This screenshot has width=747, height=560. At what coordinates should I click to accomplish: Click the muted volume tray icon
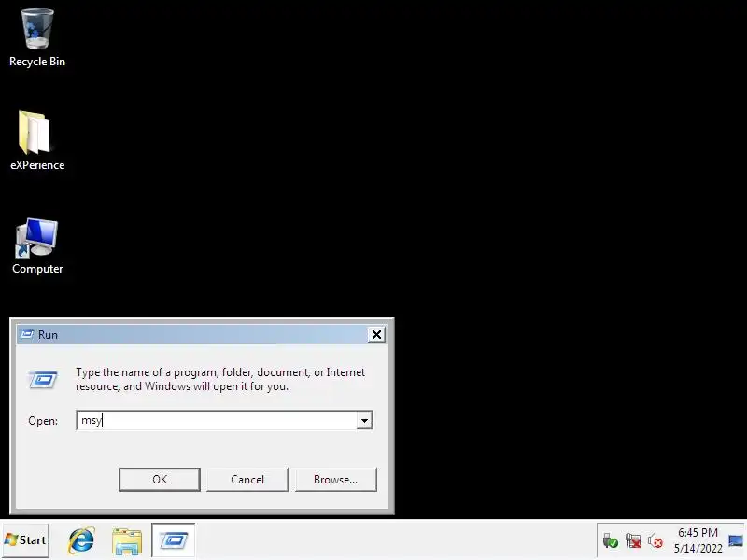pyautogui.click(x=655, y=540)
